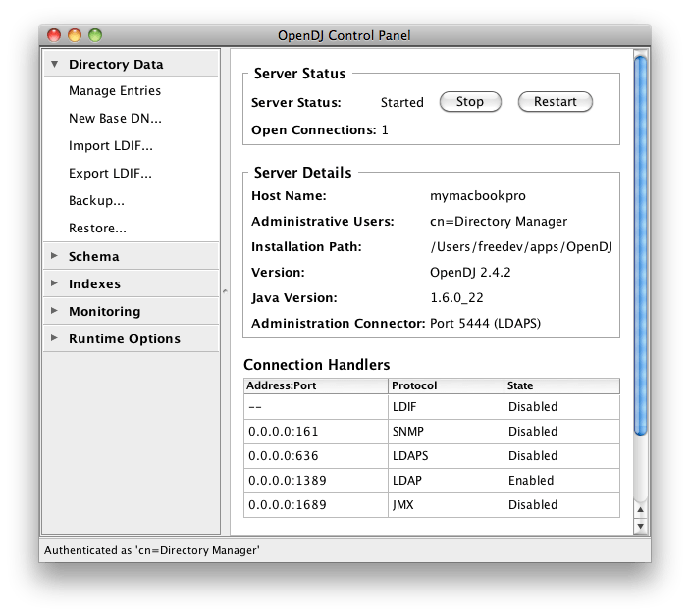The image size is (690, 616).
Task: Click Disabled state in SNMP row
Action: click(x=562, y=432)
